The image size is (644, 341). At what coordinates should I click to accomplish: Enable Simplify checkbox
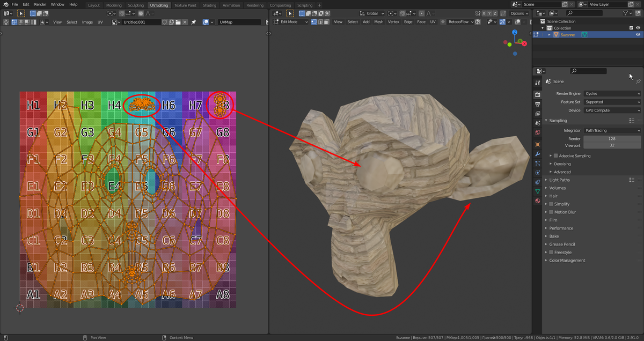[x=551, y=204]
